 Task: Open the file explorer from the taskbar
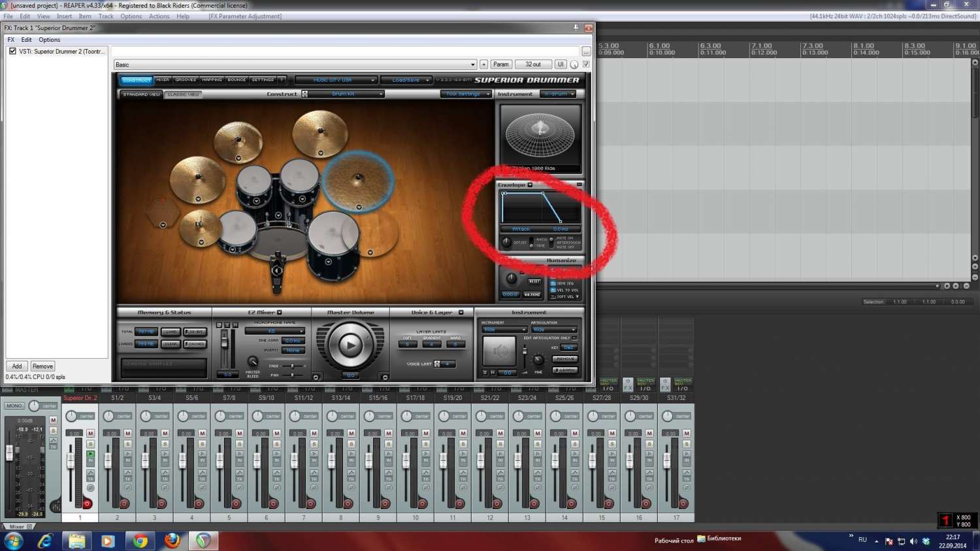pos(76,541)
